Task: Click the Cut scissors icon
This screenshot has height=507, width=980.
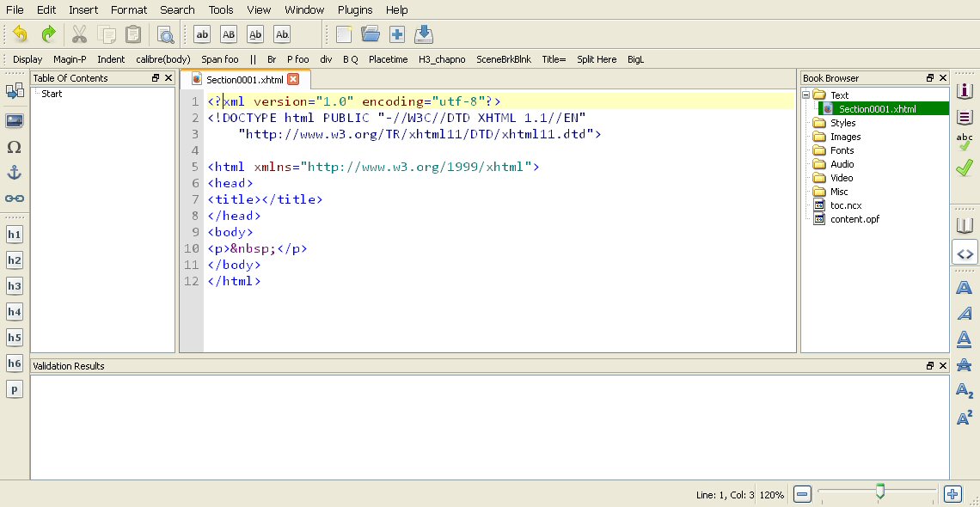Action: click(x=79, y=34)
